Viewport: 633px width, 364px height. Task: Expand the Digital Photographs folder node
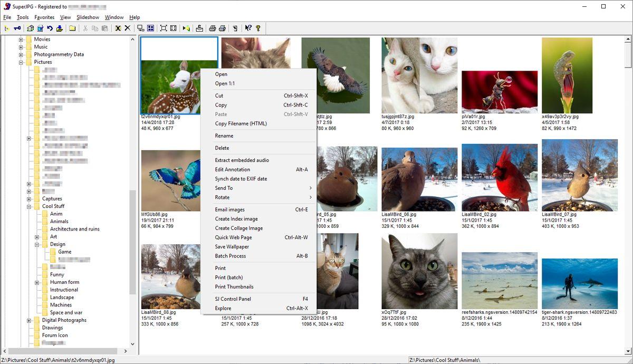(29, 320)
